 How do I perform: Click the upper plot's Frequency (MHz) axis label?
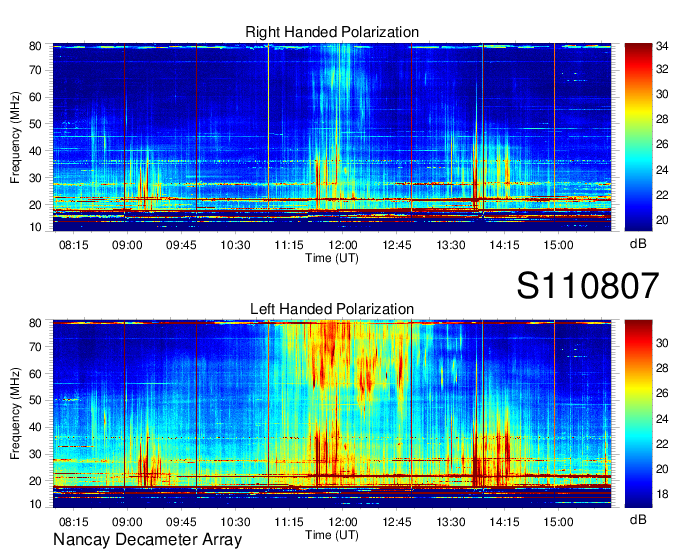point(15,137)
